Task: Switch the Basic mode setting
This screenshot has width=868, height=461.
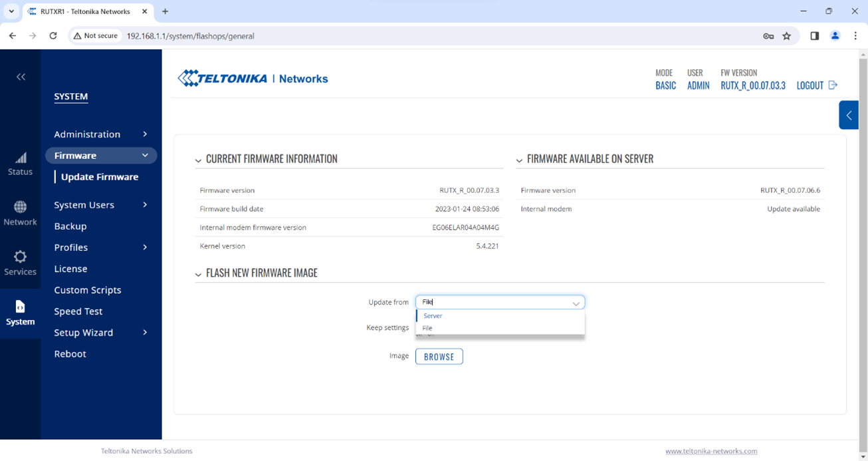Action: pos(665,85)
